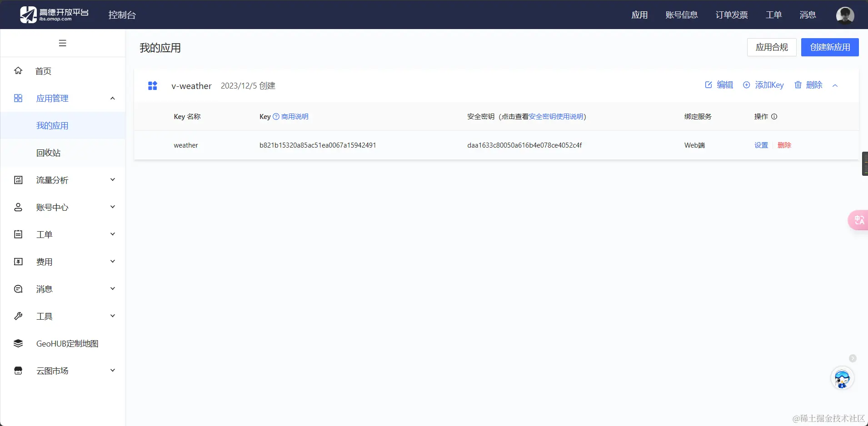Screen dimensions: 868x426
Task: Expand the 费用 menu section
Action: coord(113,262)
